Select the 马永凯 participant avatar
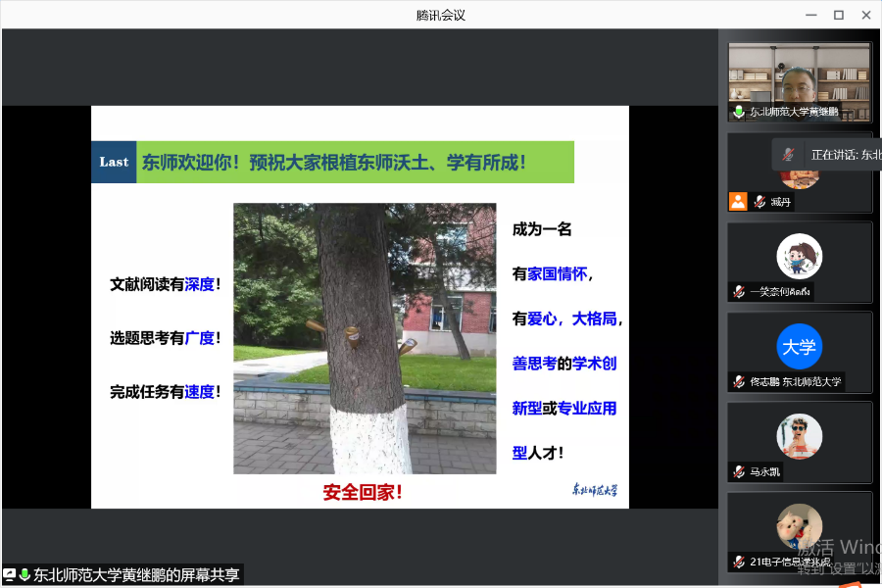Screen dimensions: 882x588 click(x=799, y=436)
